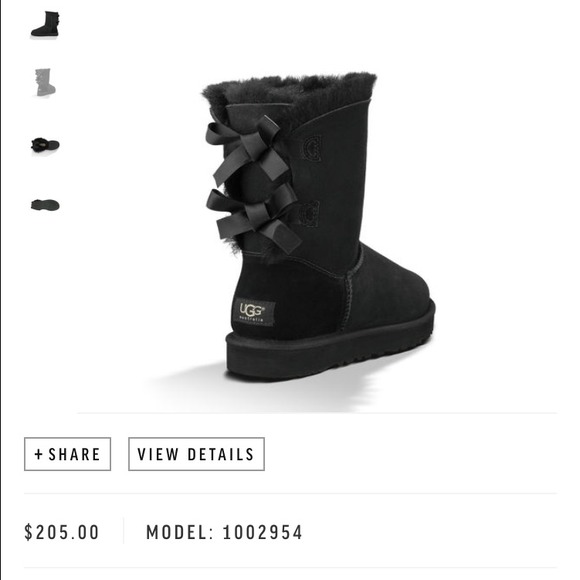Screen dimensions: 580x580
Task: Open the SHARE options
Action: click(x=67, y=454)
